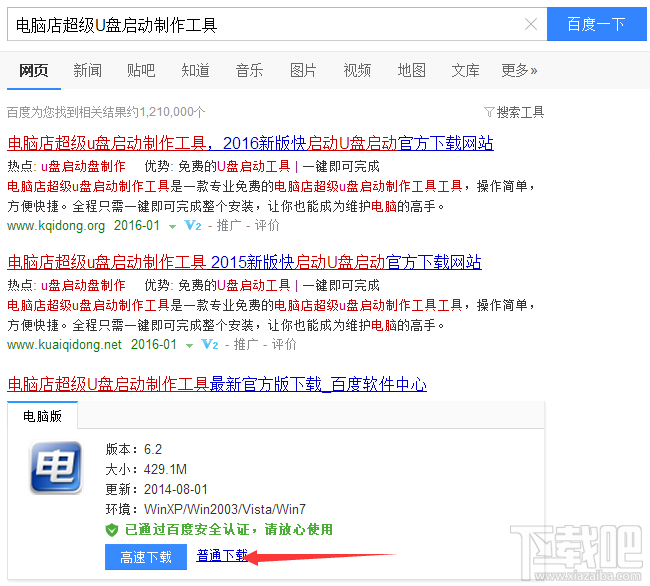650x586 pixels.
Task: Clear the search box with the X icon
Action: coord(531,24)
